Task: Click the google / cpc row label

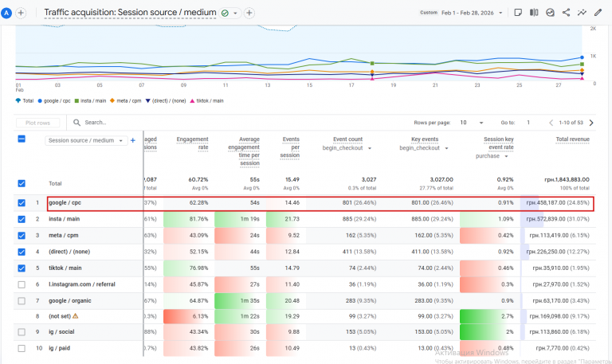Action: coord(65,203)
